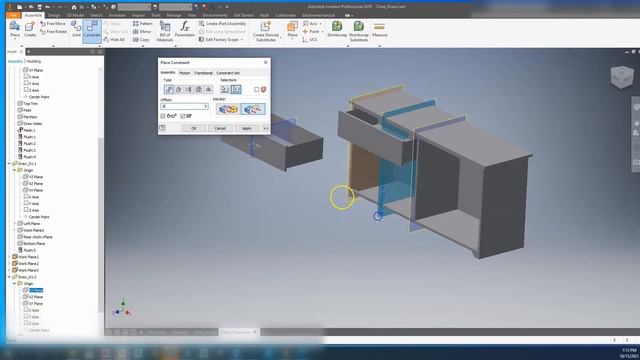The width and height of the screenshot is (640, 360).
Task: Click the model browser vertical scrollbar
Action: point(100,224)
